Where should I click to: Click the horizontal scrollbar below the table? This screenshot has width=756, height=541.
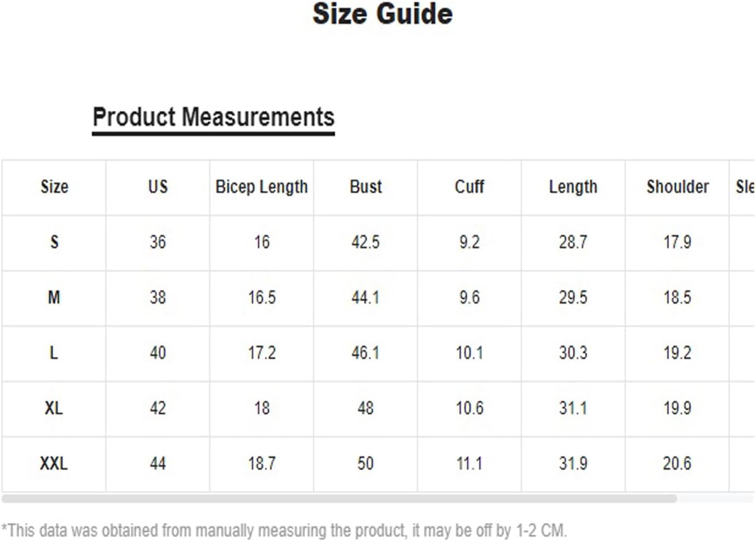[339, 499]
